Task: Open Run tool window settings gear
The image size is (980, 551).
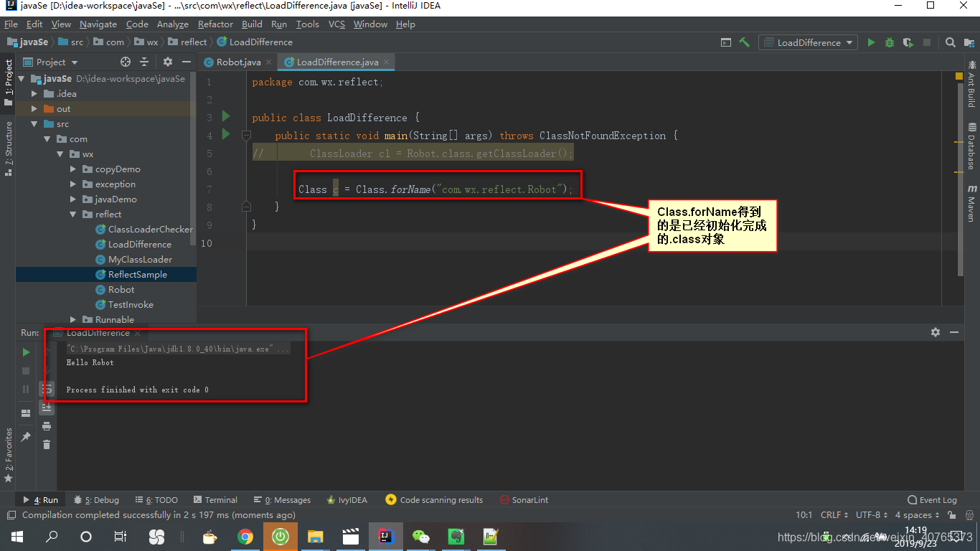Action: coord(936,332)
